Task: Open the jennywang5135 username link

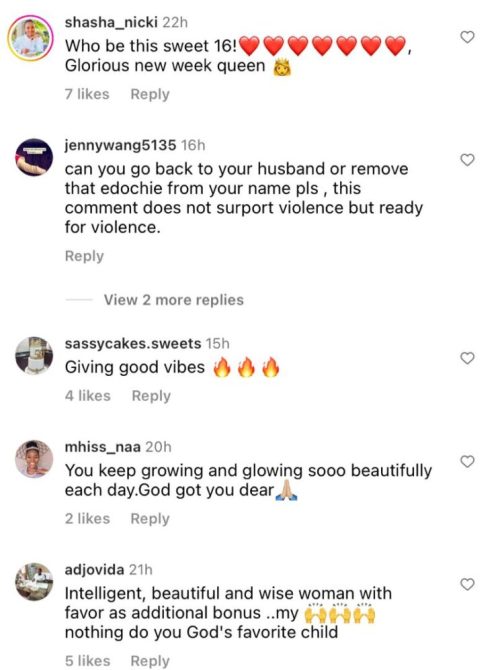Action: (120, 145)
